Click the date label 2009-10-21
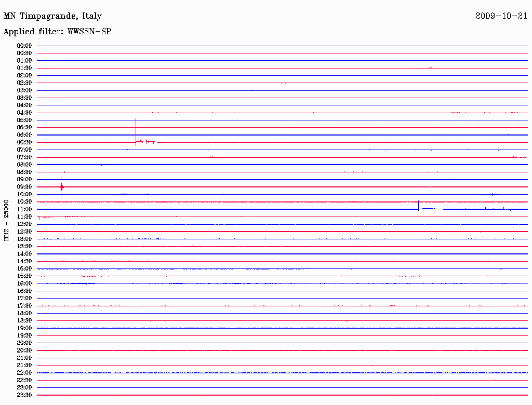This screenshot has width=532, height=405. pos(501,16)
